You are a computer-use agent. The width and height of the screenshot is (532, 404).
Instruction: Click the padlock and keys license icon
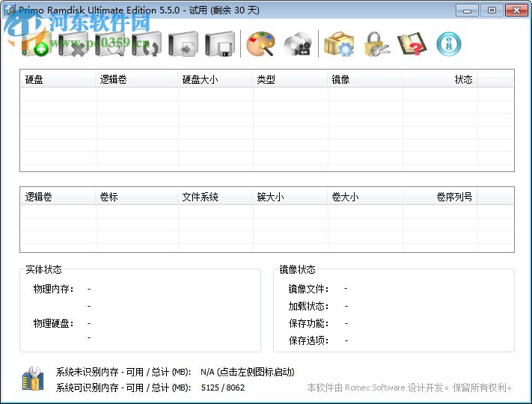(376, 43)
